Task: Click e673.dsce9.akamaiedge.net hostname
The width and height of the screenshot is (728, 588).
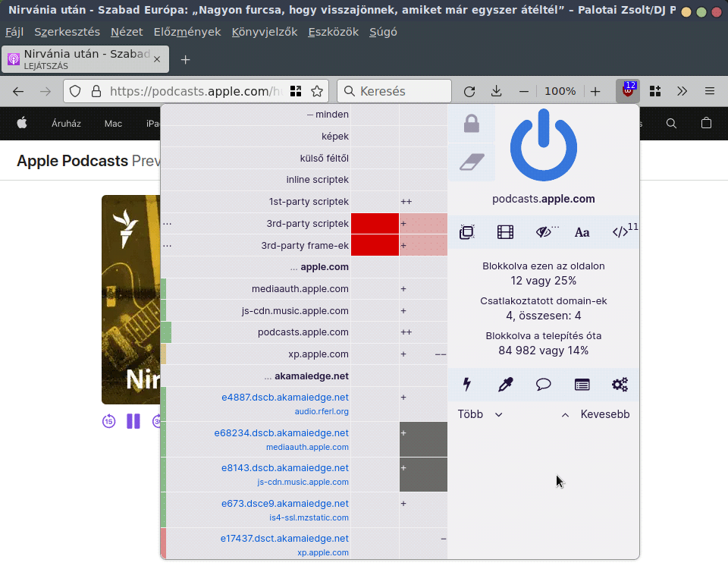Action: pyautogui.click(x=284, y=504)
